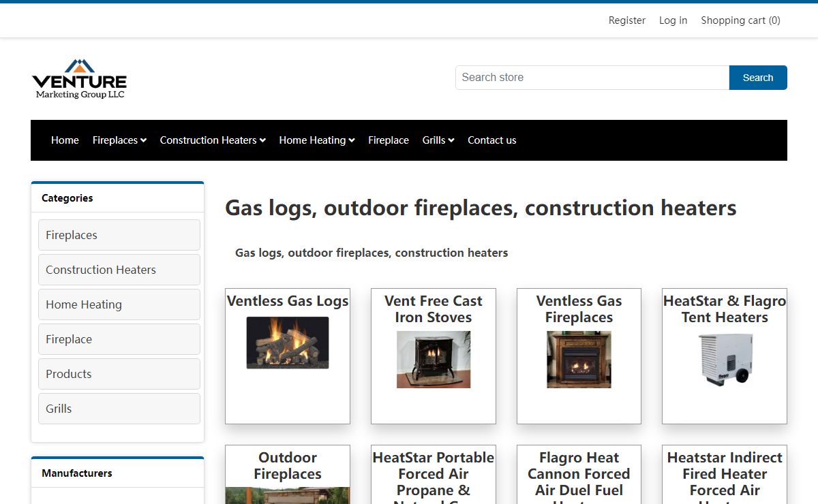Expand Fireplaces dropdown in navigation bar
The image size is (818, 504).
pos(119,140)
